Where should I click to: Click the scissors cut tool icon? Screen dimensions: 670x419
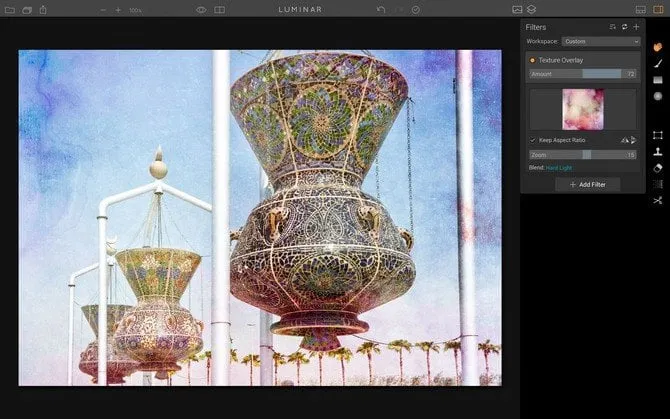pos(658,200)
